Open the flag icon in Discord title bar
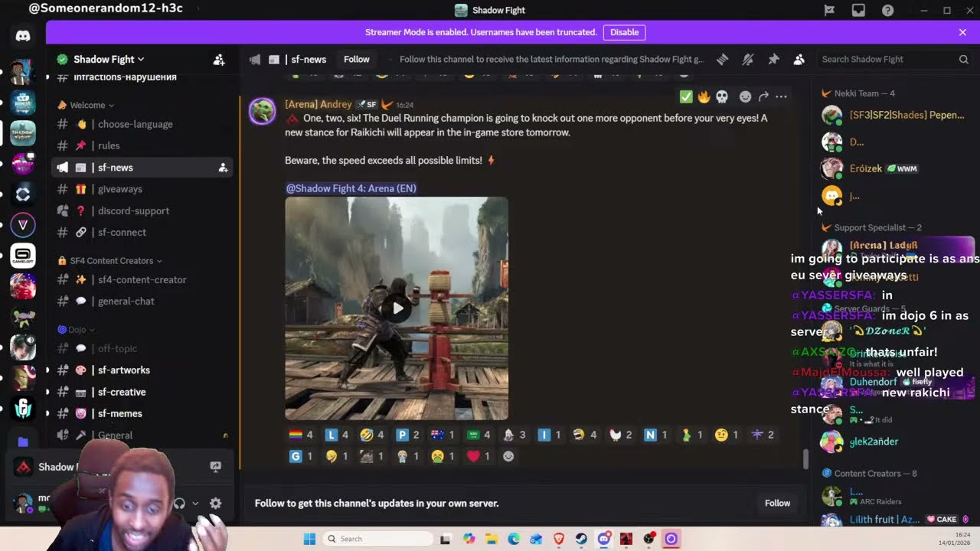Image resolution: width=980 pixels, height=551 pixels. pos(829,10)
